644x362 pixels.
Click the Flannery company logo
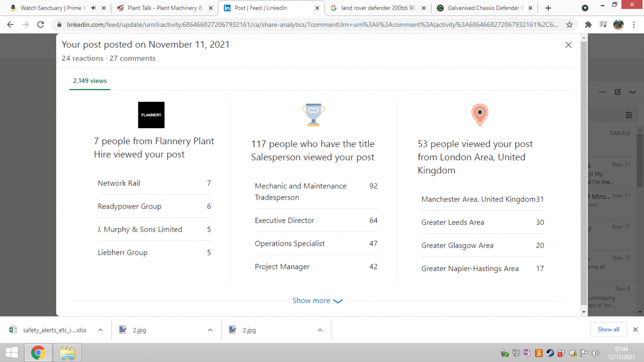151,115
